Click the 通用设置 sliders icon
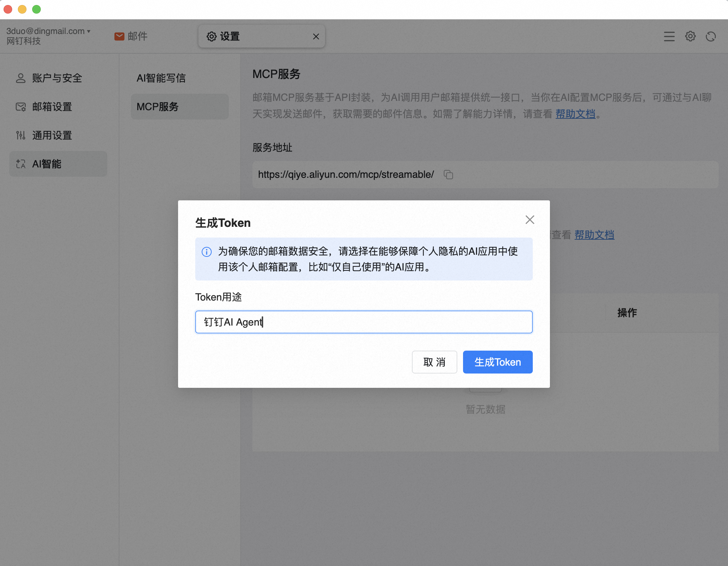The height and width of the screenshot is (566, 728). click(x=21, y=135)
